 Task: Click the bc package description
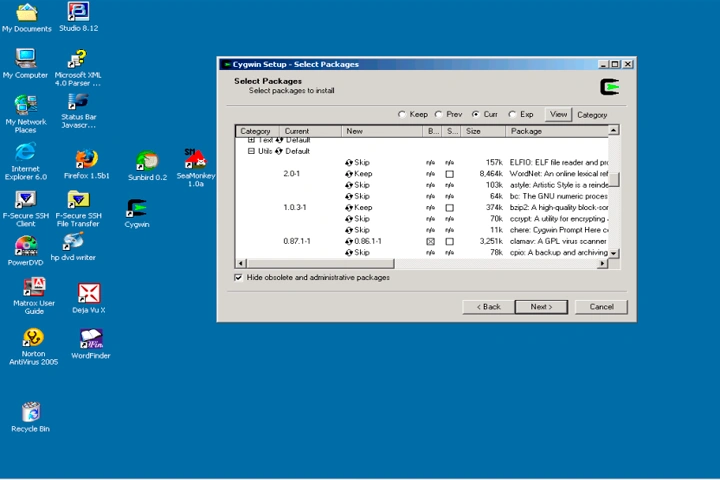click(559, 196)
